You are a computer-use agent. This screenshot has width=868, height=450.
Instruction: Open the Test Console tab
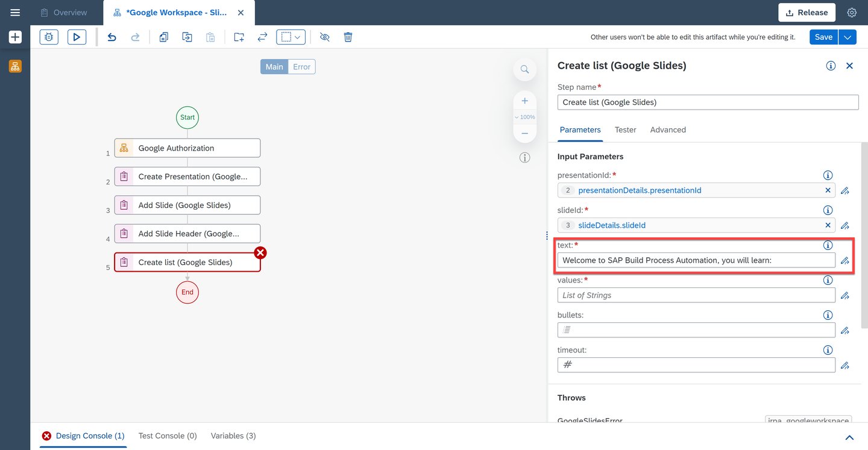pyautogui.click(x=168, y=436)
